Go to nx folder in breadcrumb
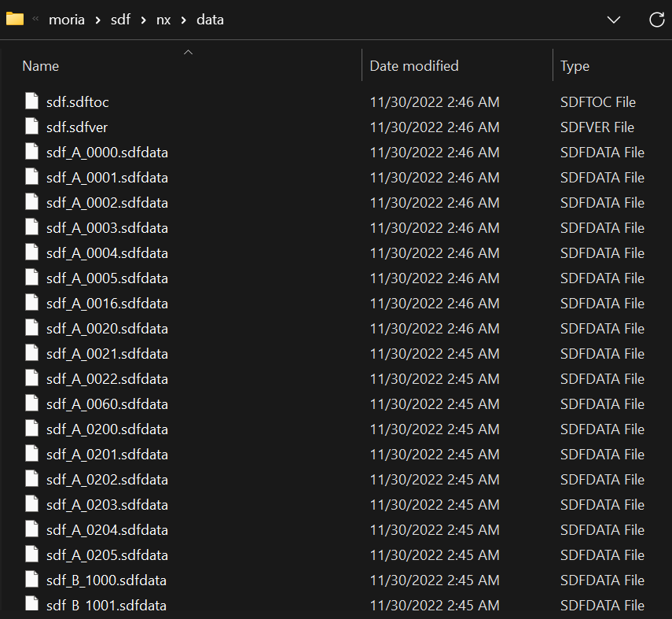672x619 pixels. [x=163, y=20]
